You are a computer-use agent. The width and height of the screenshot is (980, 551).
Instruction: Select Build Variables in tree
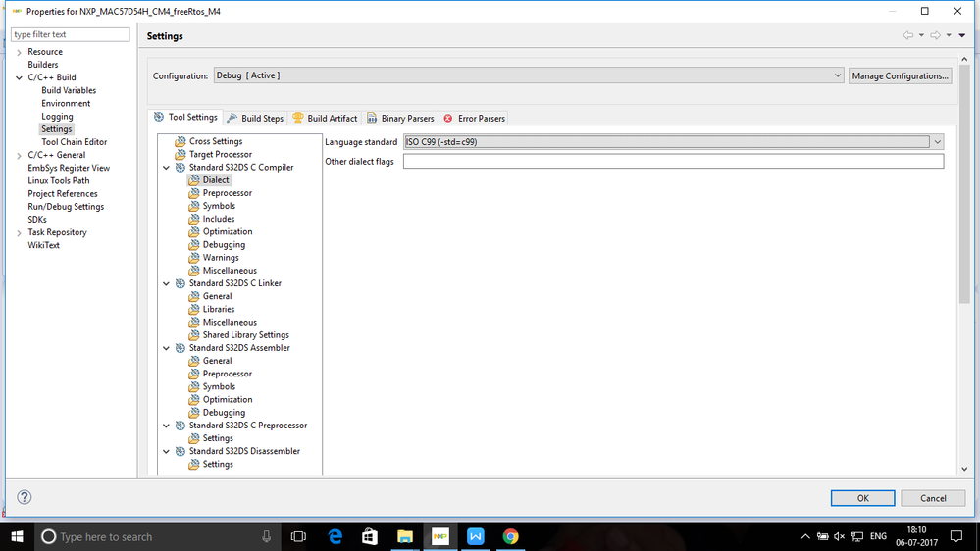click(69, 90)
